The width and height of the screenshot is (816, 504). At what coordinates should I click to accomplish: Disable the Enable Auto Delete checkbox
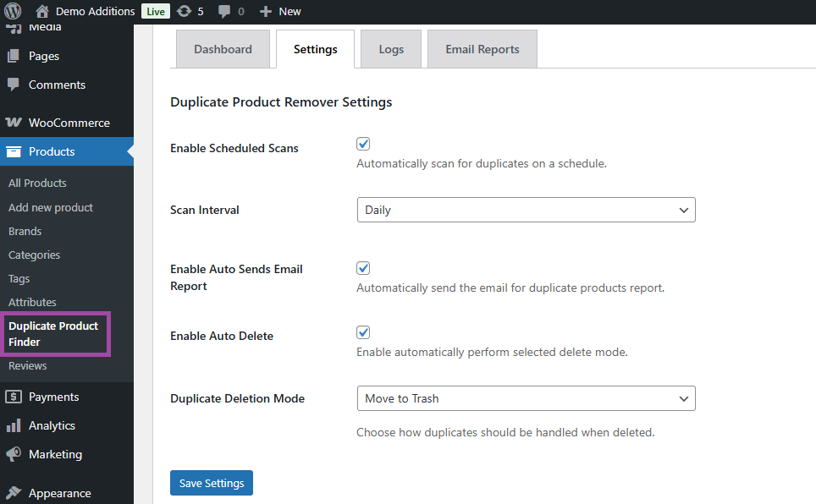pos(363,332)
